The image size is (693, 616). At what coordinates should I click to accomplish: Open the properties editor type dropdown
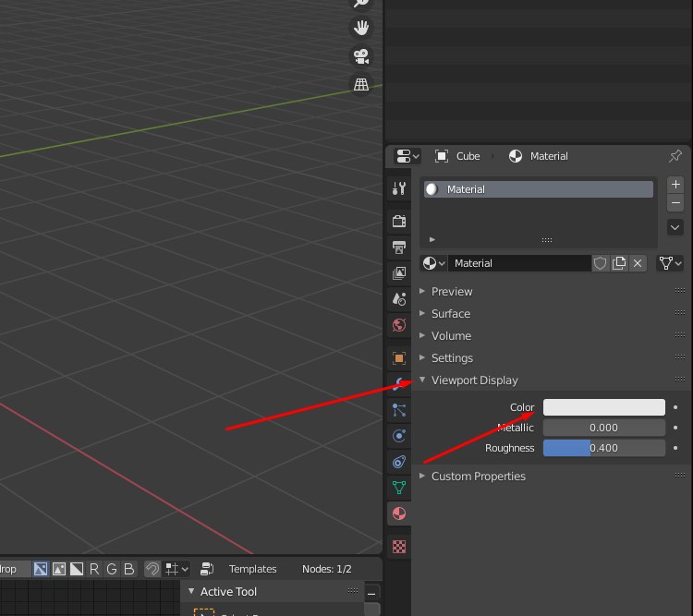pos(407,156)
